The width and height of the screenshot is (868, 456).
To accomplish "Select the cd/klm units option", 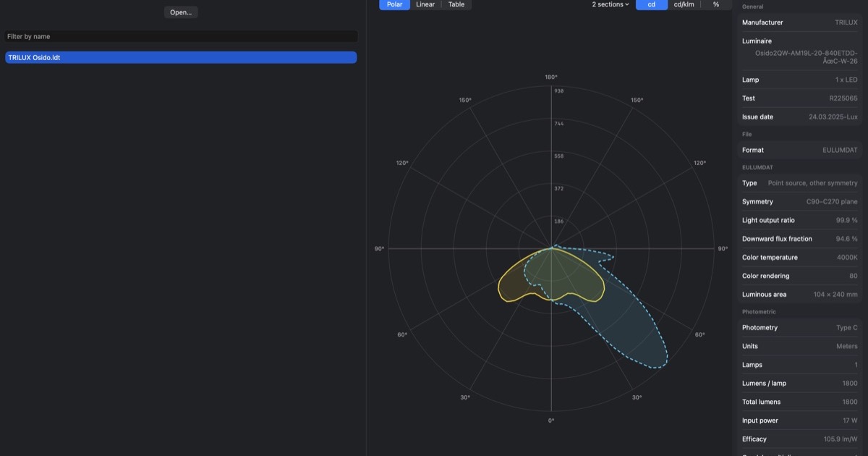I will [684, 4].
